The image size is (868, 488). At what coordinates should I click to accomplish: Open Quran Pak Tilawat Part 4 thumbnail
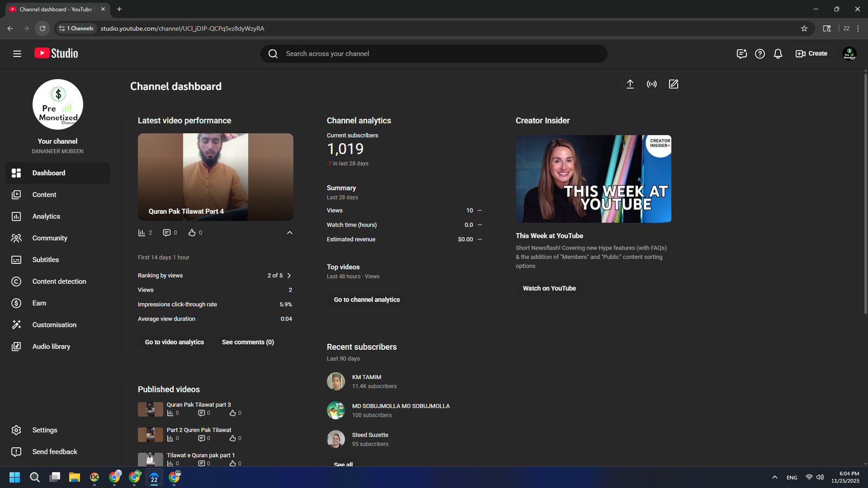pos(215,177)
